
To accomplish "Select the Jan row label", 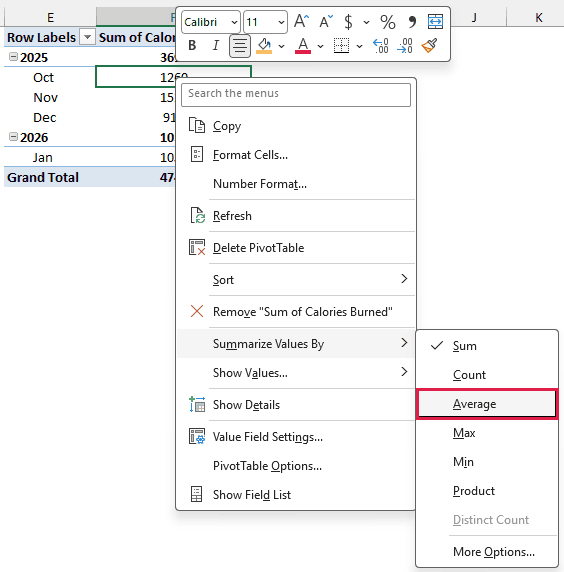I will pos(43,158).
